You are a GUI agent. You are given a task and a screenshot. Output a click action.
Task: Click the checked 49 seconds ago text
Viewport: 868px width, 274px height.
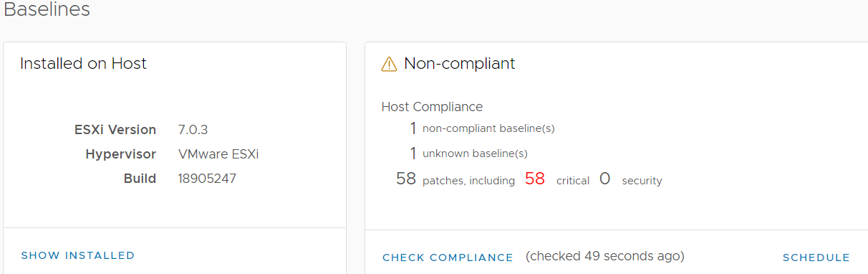click(x=605, y=256)
